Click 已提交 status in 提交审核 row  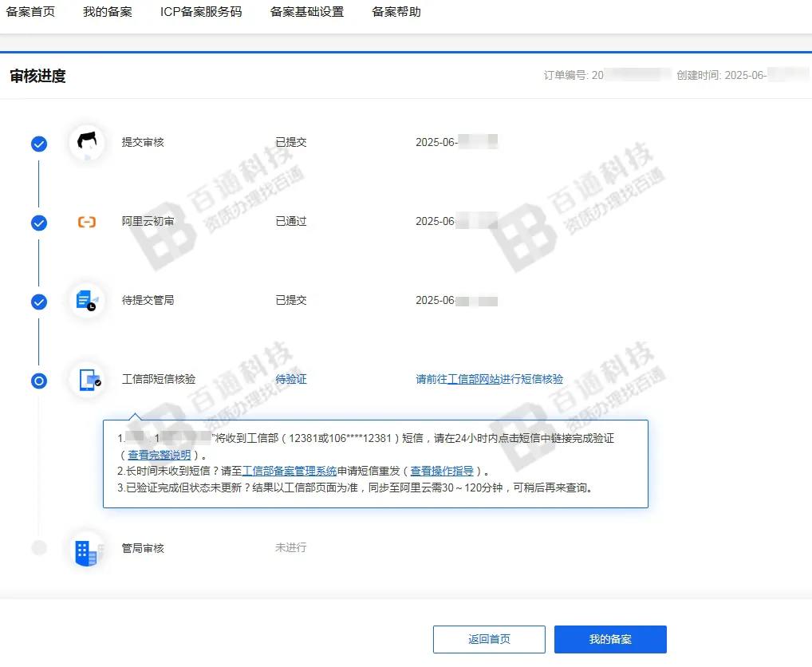click(291, 142)
